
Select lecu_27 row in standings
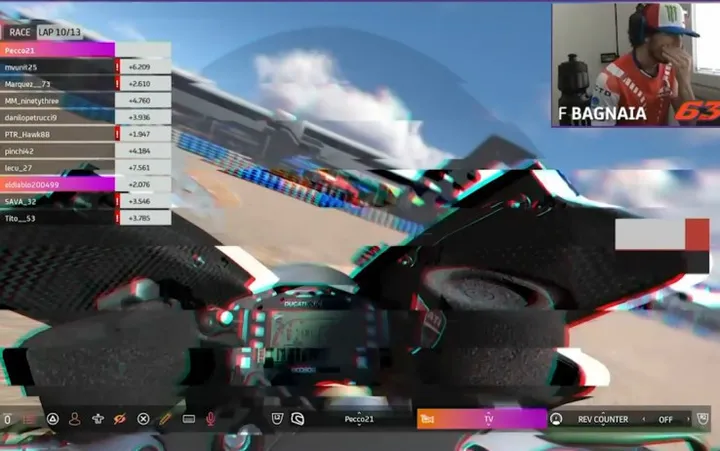coord(57,168)
